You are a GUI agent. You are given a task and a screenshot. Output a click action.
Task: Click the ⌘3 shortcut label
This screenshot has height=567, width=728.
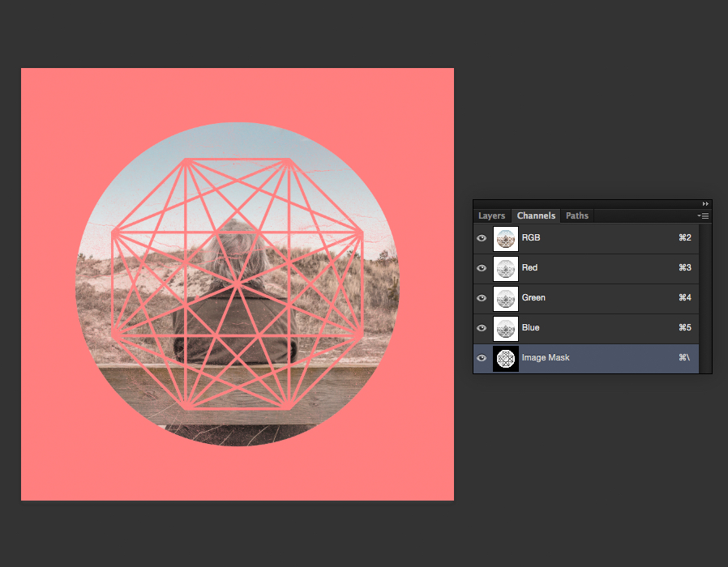click(685, 268)
